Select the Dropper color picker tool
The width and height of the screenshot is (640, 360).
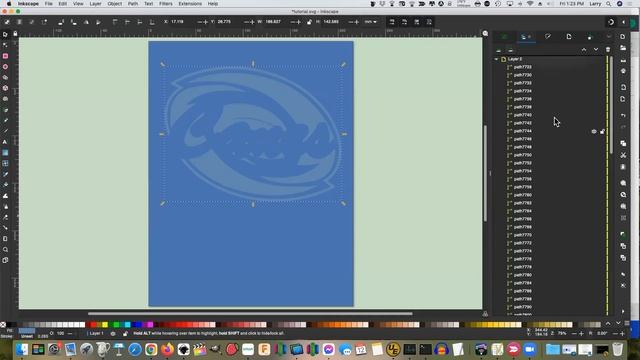coord(5,174)
